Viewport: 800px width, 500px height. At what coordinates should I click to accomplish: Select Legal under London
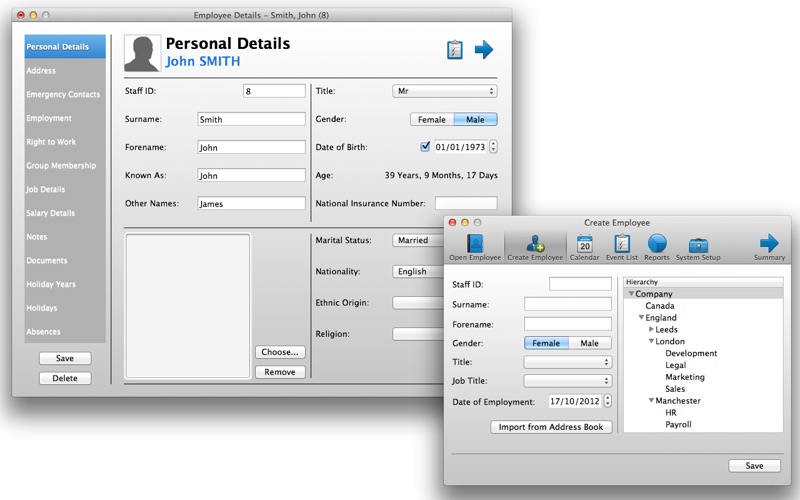coord(676,365)
